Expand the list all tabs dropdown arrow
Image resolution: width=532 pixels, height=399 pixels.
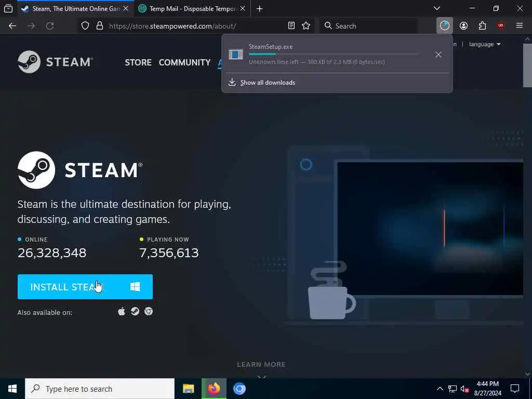pos(437,8)
